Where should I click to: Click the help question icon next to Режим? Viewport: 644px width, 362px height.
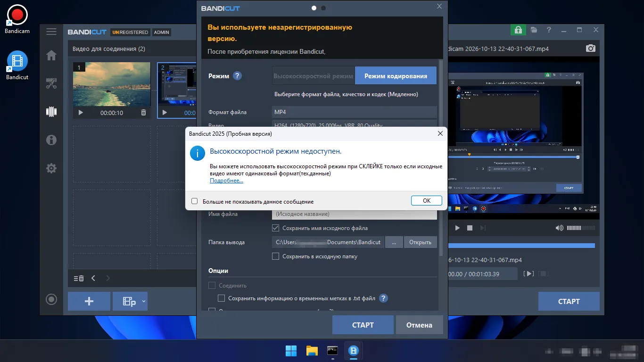pyautogui.click(x=237, y=75)
